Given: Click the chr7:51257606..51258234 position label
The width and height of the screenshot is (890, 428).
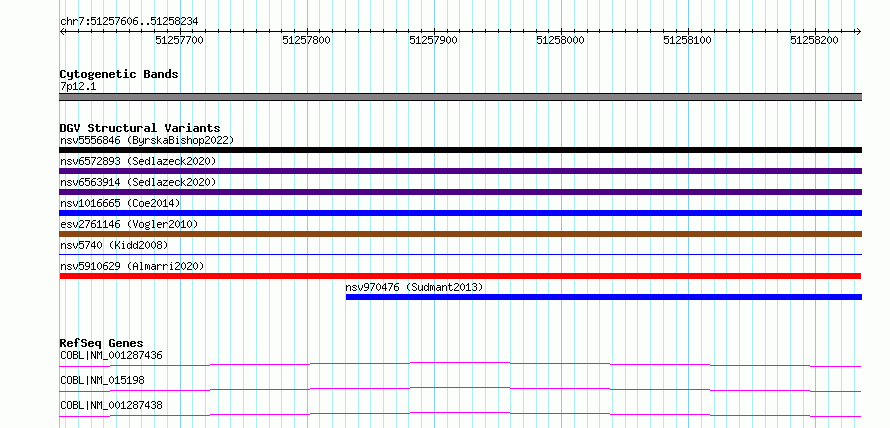Looking at the screenshot, I should (x=129, y=22).
